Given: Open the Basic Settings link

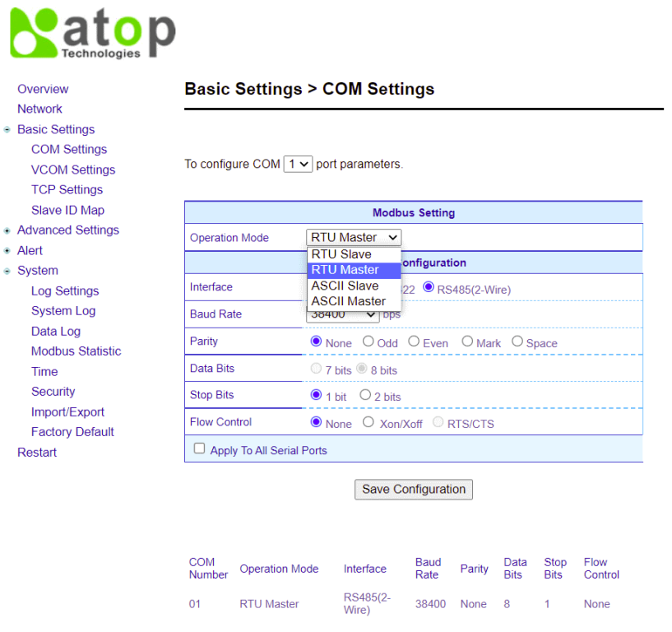Looking at the screenshot, I should 56,129.
